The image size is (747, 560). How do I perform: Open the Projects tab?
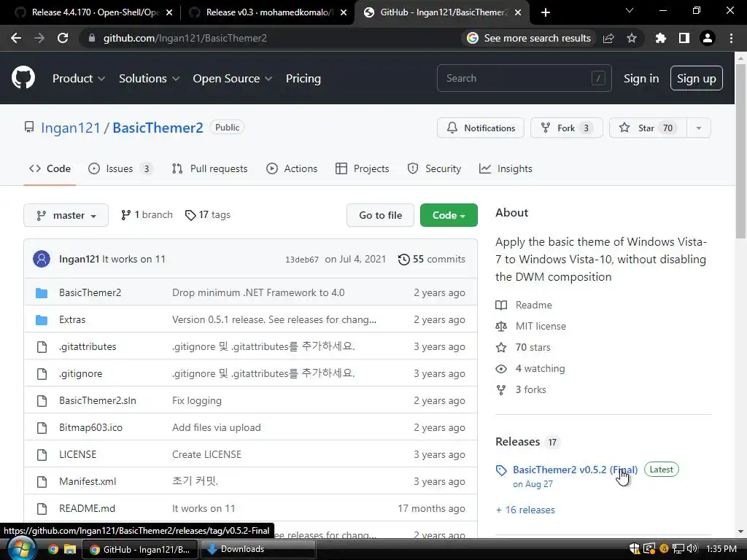(x=362, y=168)
